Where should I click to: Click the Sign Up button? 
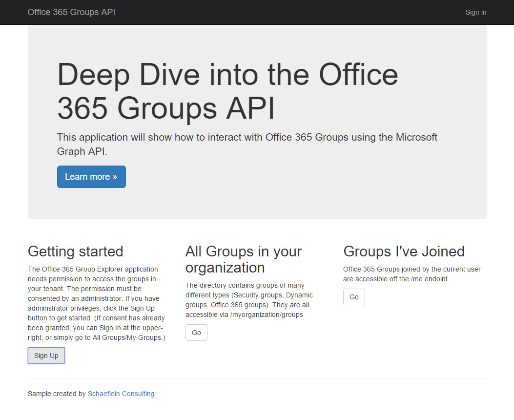[x=46, y=356]
